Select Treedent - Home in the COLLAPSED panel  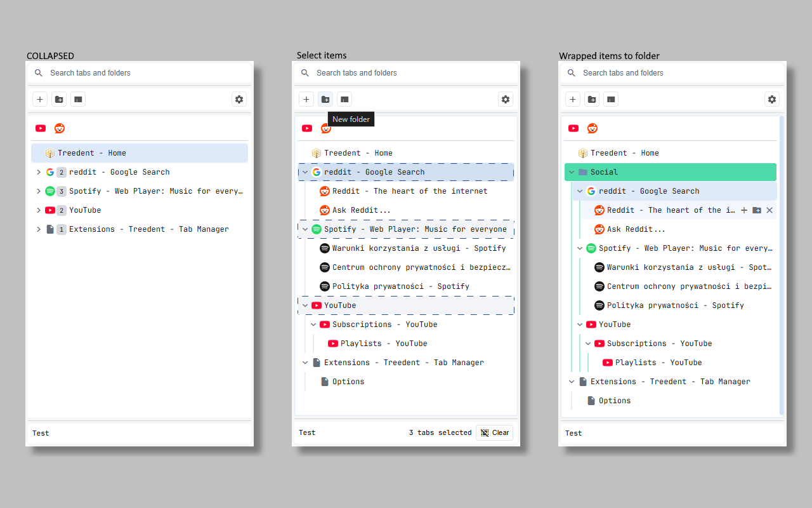140,153
